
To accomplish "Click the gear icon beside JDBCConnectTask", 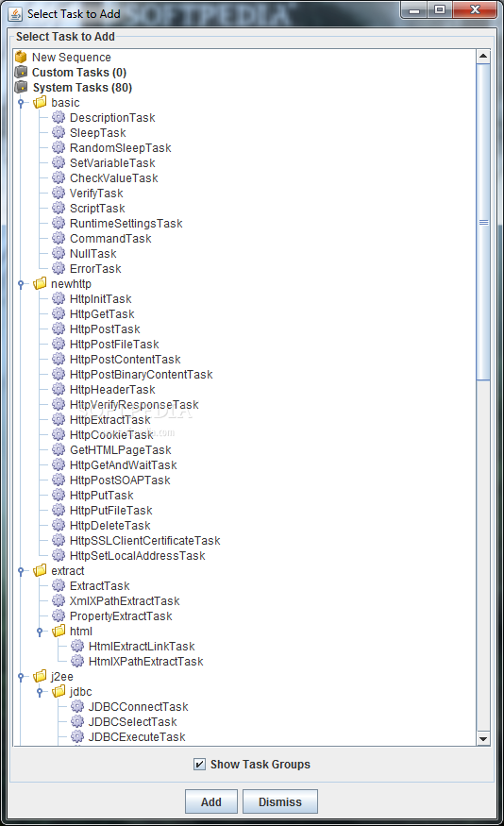I will coord(77,706).
